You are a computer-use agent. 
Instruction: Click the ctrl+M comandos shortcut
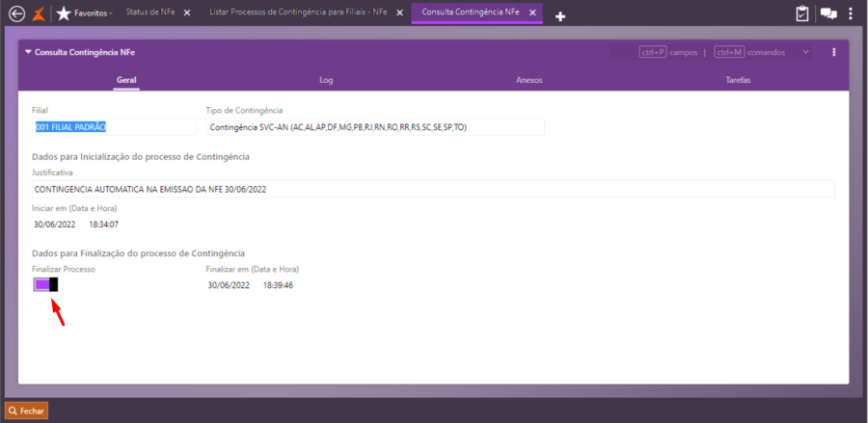coord(749,53)
